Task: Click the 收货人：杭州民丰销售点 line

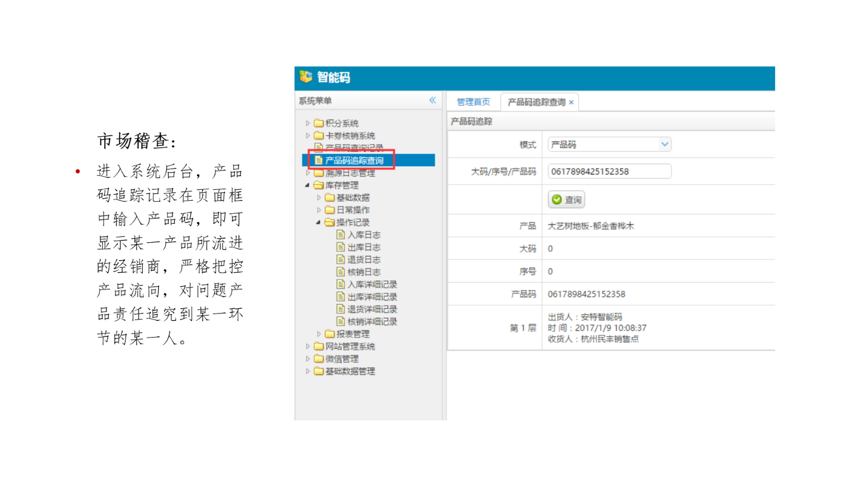Action: (593, 339)
